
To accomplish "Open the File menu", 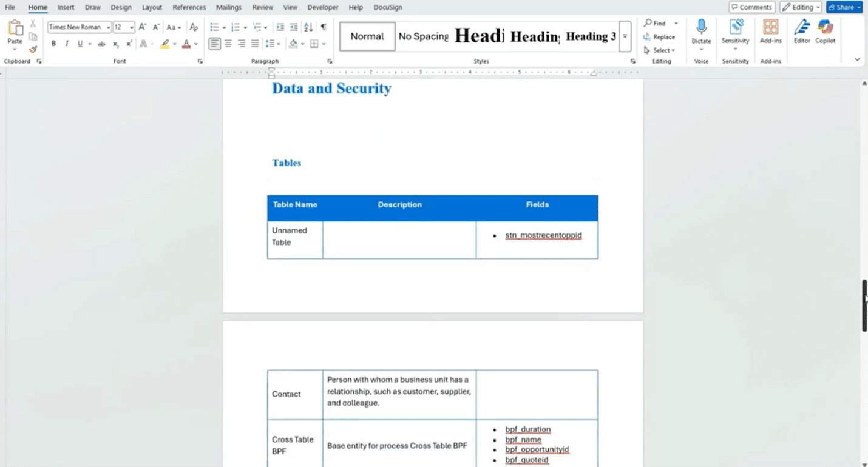I will (10, 7).
